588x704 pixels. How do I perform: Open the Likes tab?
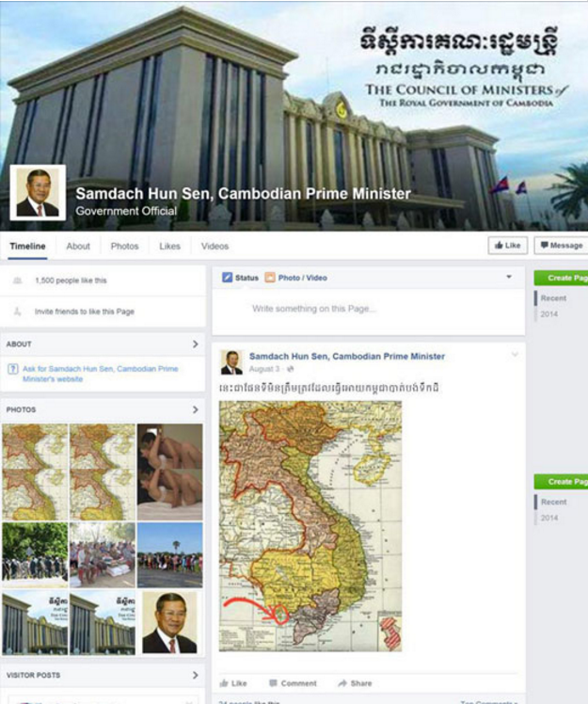(169, 247)
